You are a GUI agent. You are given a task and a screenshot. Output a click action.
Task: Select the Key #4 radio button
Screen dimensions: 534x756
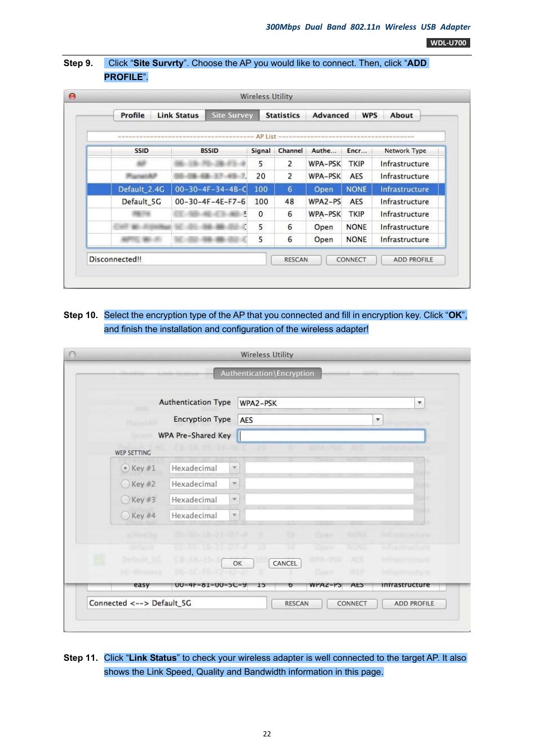click(125, 515)
